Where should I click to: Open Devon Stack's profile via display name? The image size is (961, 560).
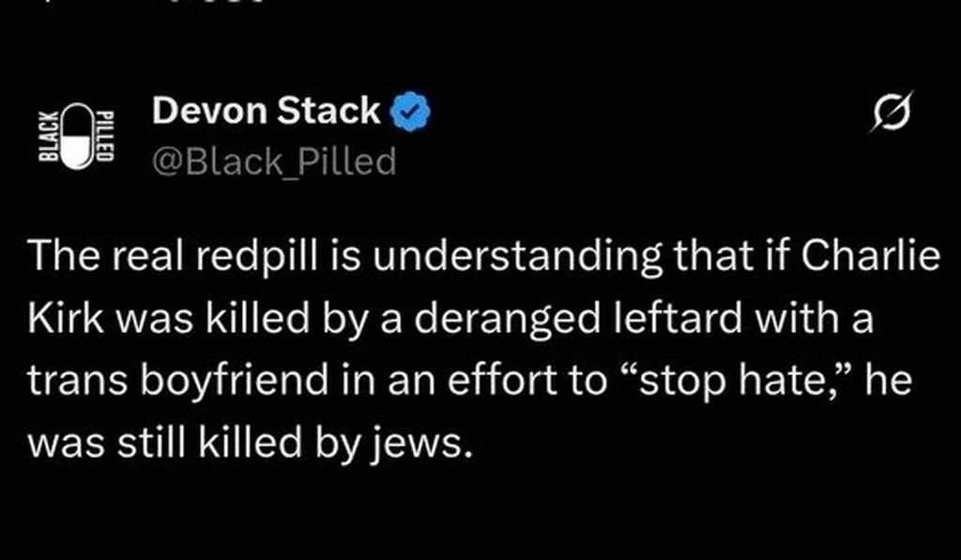[266, 113]
